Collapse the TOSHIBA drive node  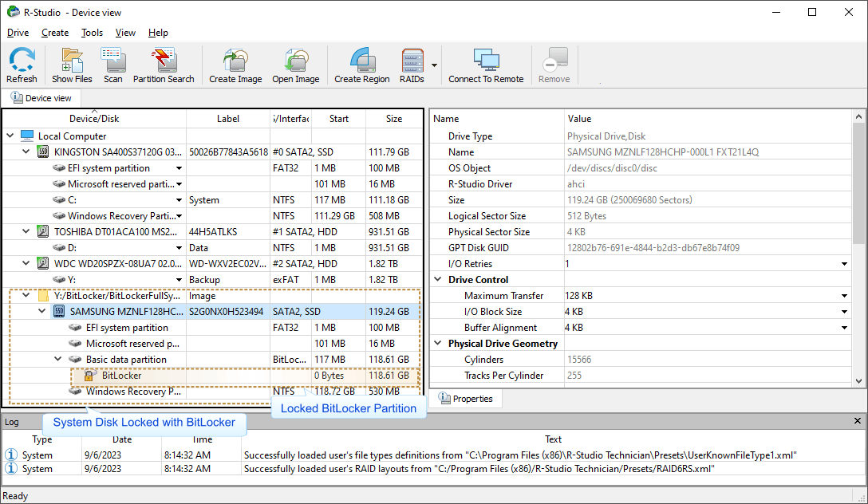click(26, 231)
